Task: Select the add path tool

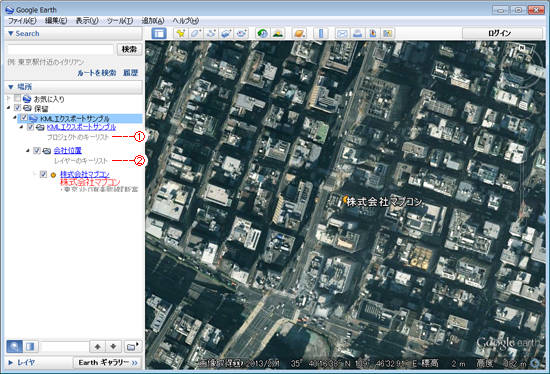Action: [211, 33]
